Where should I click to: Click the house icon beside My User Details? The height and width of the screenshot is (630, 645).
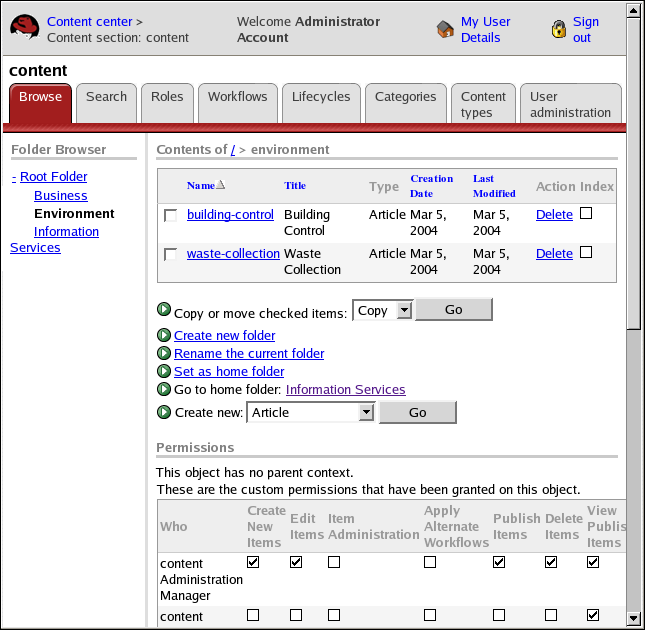tap(445, 29)
